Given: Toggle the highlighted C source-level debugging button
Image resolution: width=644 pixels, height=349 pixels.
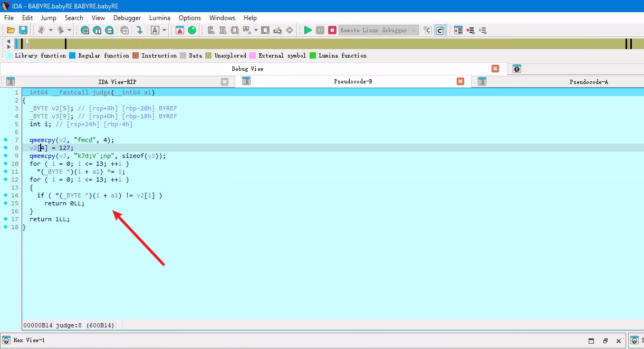Looking at the screenshot, I should tap(439, 31).
